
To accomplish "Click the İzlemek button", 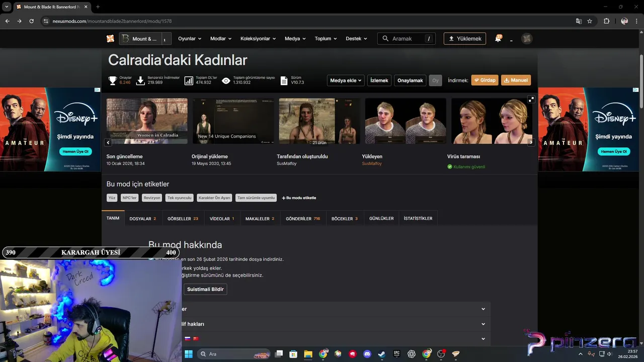I will click(x=379, y=80).
